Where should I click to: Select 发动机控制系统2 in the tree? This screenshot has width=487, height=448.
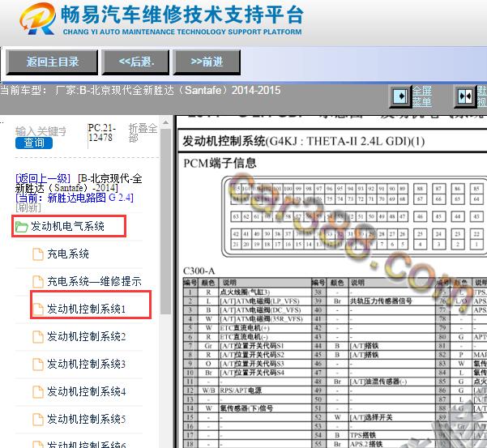tap(87, 336)
